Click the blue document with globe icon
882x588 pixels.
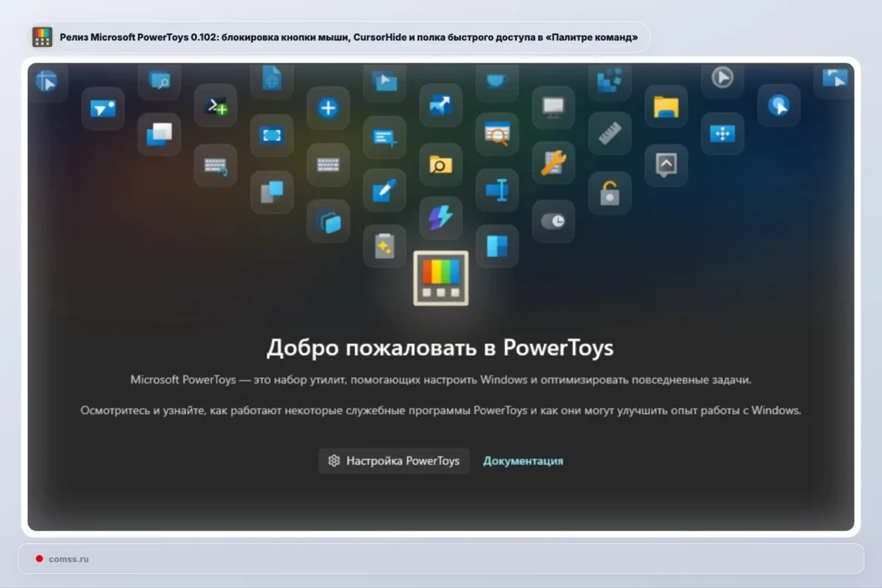[x=272, y=79]
